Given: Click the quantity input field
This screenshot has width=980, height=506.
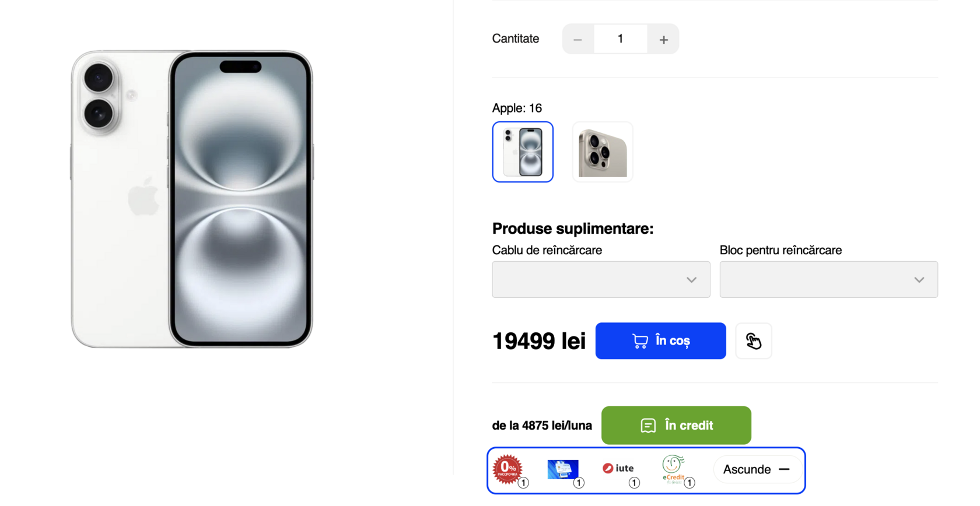Looking at the screenshot, I should tap(621, 39).
